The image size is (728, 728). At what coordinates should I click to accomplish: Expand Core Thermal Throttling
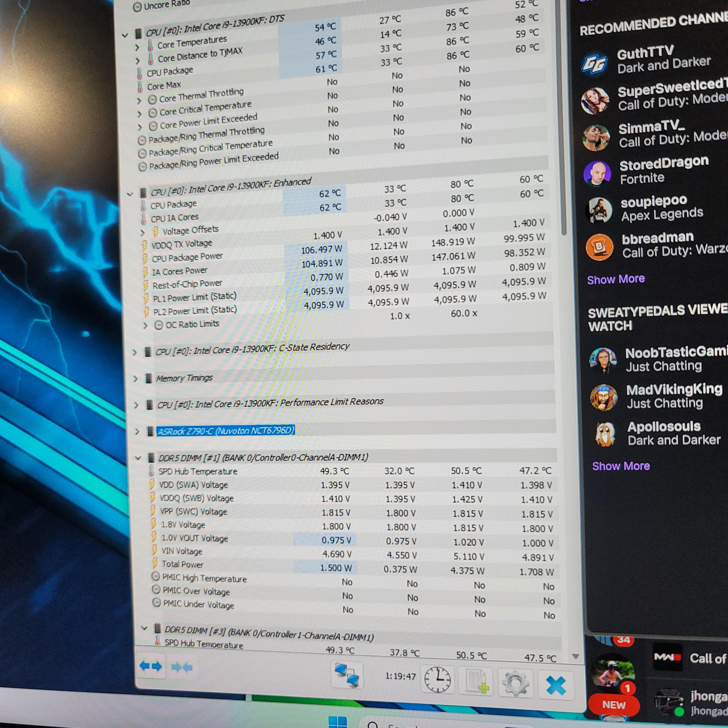(x=139, y=101)
